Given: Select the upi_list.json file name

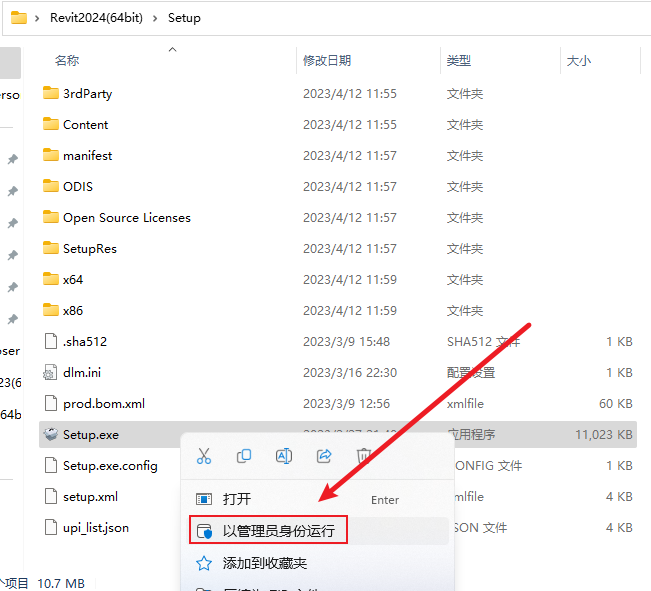Looking at the screenshot, I should coord(96,528).
